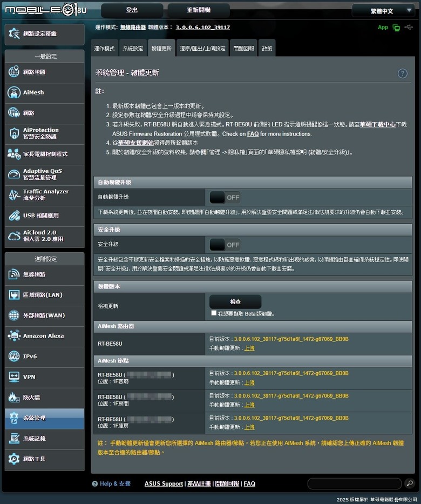Open Traffic Analyzer icon
This screenshot has height=504, width=421.
pos(14,195)
